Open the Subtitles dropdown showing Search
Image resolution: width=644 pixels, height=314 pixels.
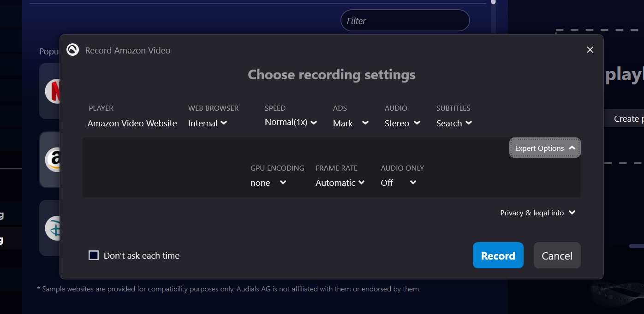click(454, 123)
